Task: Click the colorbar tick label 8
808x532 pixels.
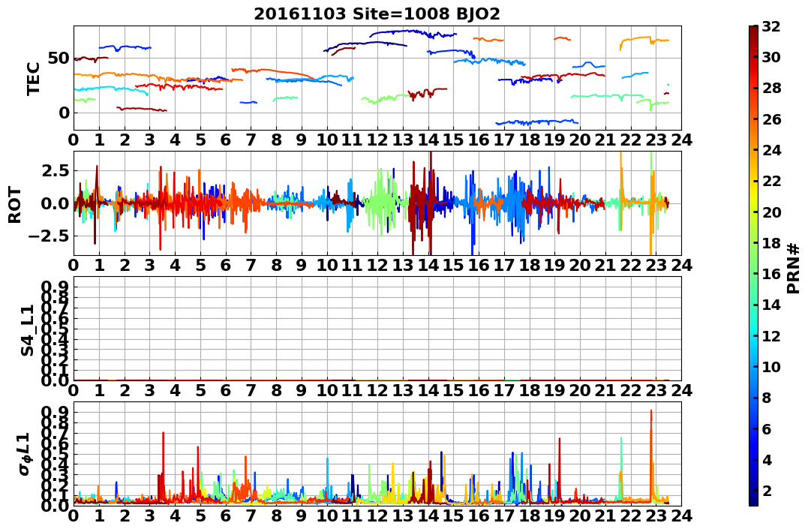Action: [767, 398]
